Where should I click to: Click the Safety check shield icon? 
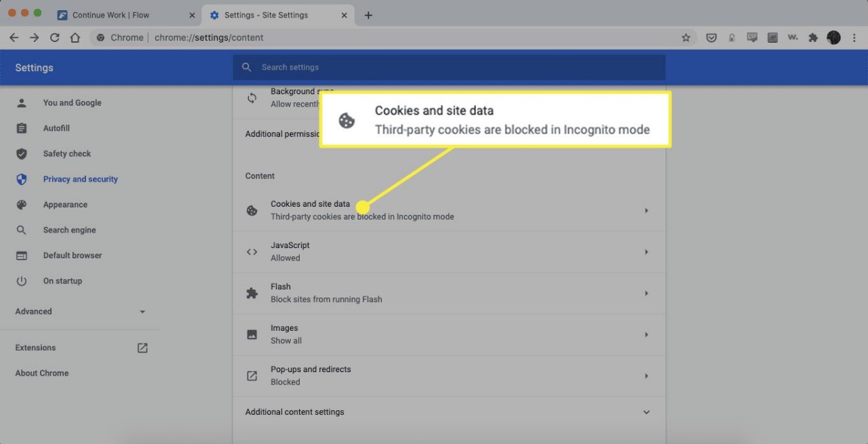coord(22,154)
